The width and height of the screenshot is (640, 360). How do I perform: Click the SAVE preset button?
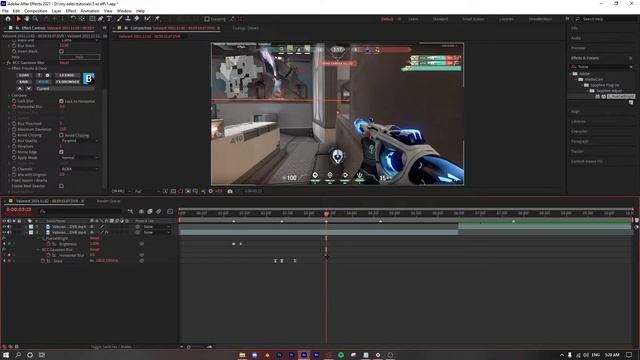click(x=24, y=82)
